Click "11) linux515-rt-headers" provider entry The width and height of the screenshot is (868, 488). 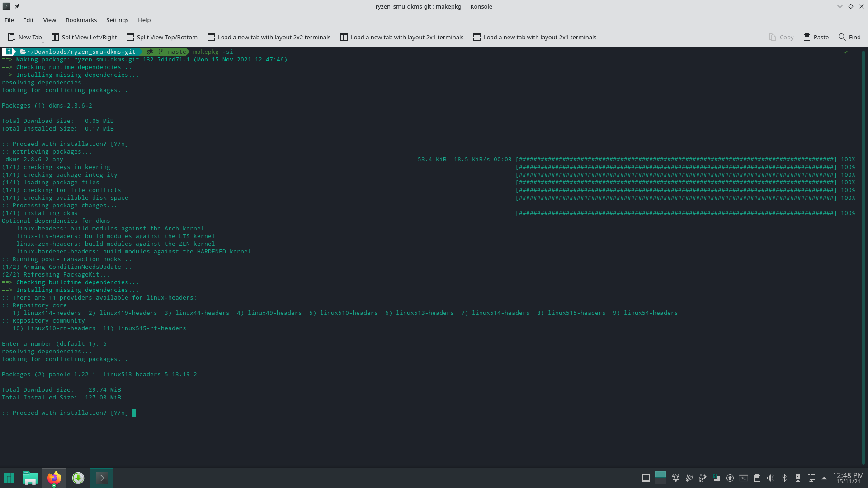145,328
